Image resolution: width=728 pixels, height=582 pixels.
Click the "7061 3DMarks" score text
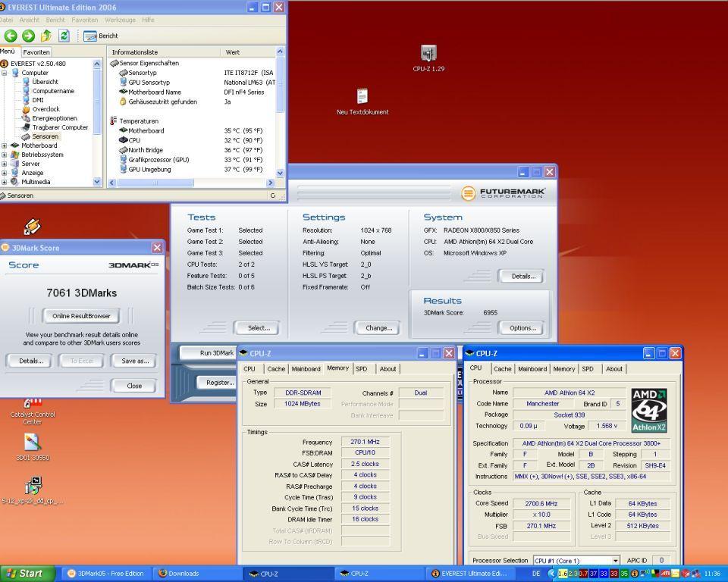[82, 293]
